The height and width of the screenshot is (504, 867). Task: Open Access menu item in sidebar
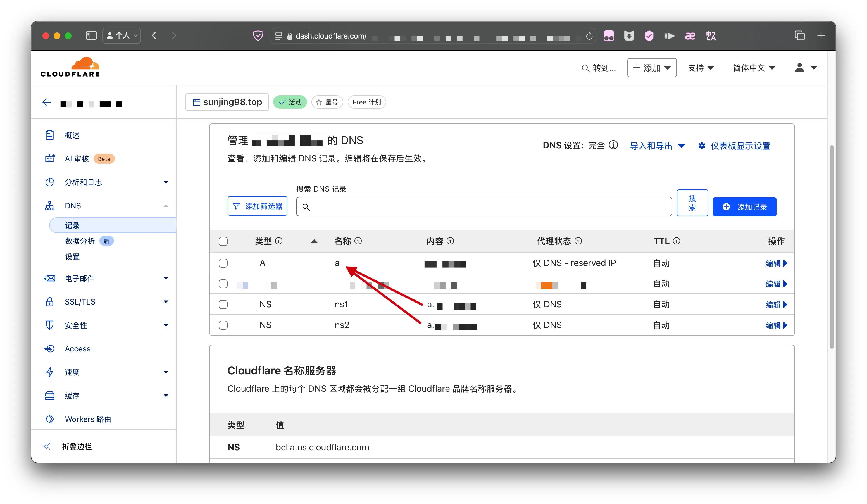point(78,349)
